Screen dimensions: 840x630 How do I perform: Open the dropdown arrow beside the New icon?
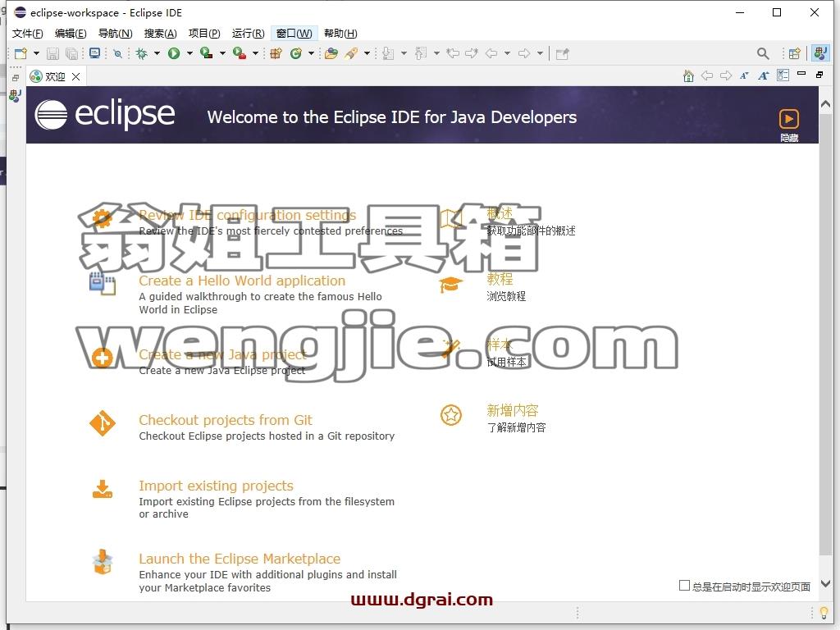36,53
